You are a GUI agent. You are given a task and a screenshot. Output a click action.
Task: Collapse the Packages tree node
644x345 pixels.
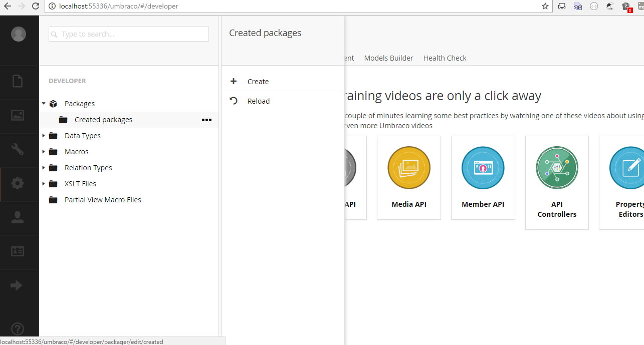pyautogui.click(x=44, y=104)
